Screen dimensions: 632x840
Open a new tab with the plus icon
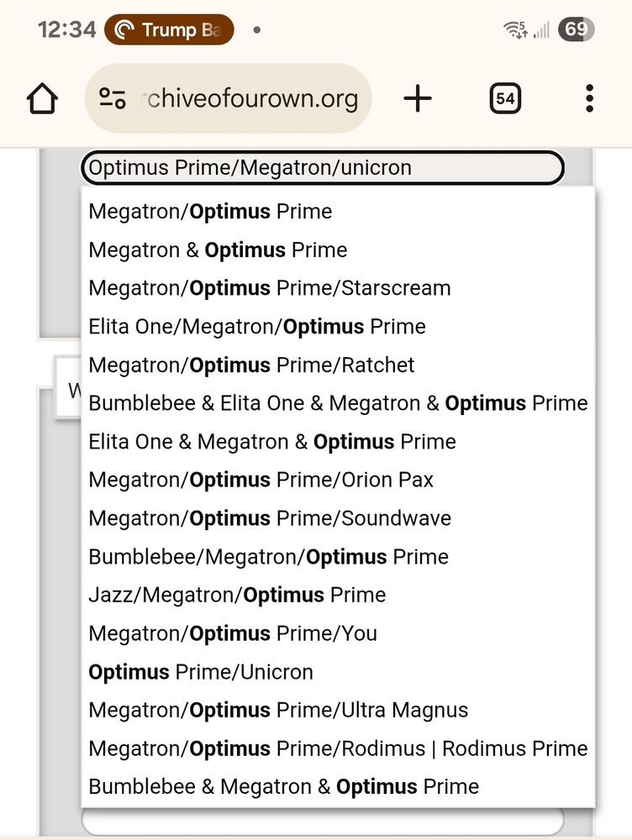tap(418, 97)
